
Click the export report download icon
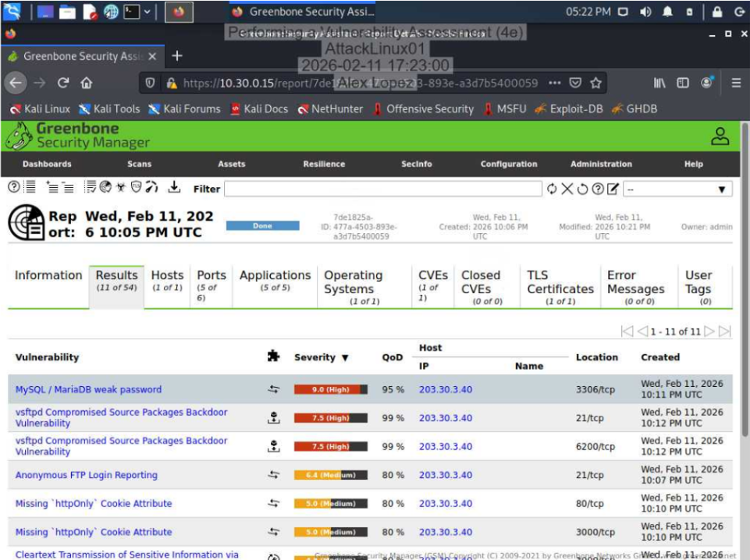pos(174,187)
